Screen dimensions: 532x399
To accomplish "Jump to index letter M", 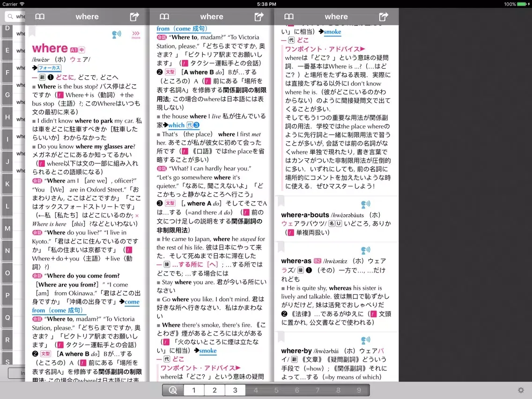I will click(x=7, y=229).
